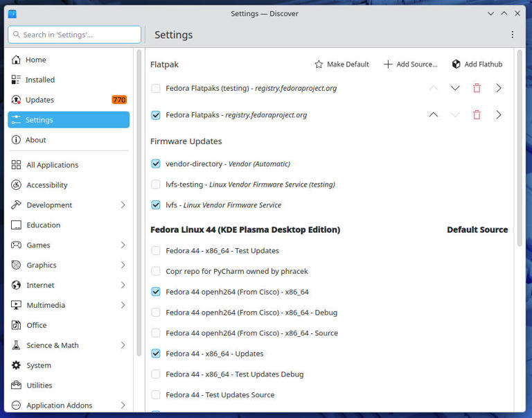The height and width of the screenshot is (418, 532).
Task: Expand Science & Math category chevron
Action: tap(123, 345)
